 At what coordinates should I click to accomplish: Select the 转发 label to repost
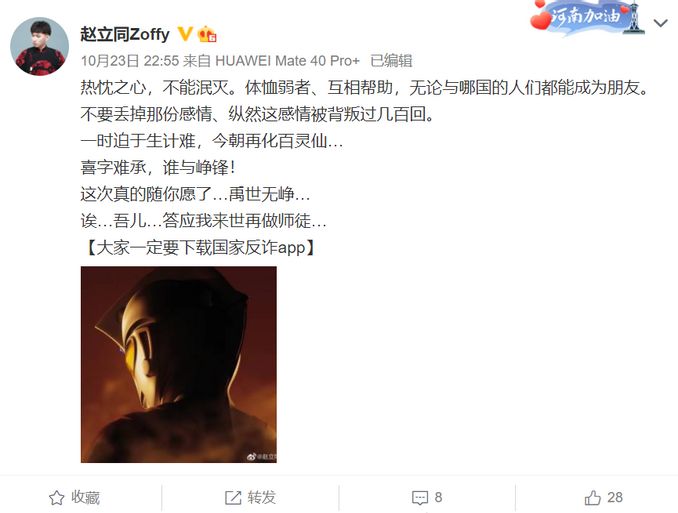click(261, 497)
